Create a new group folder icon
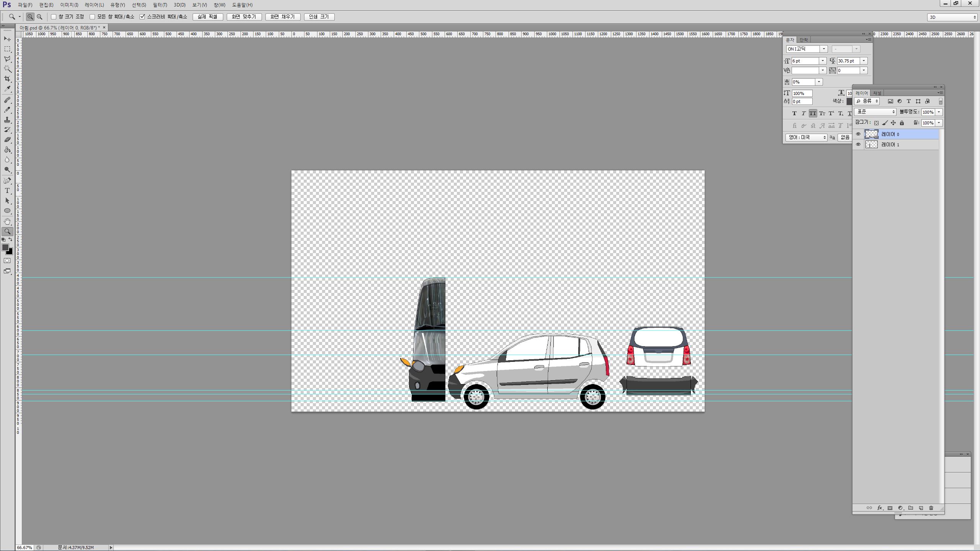Screen dimensions: 980x551 (911, 508)
